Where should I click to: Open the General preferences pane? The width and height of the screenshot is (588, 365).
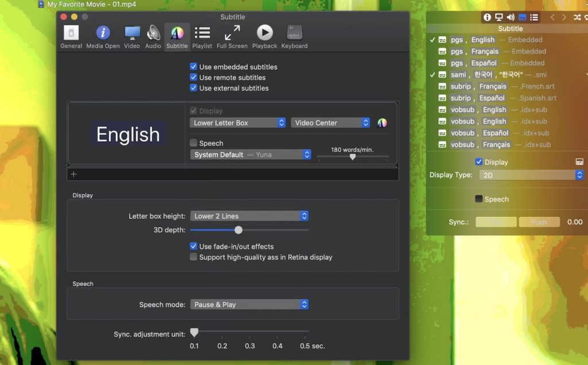point(71,36)
